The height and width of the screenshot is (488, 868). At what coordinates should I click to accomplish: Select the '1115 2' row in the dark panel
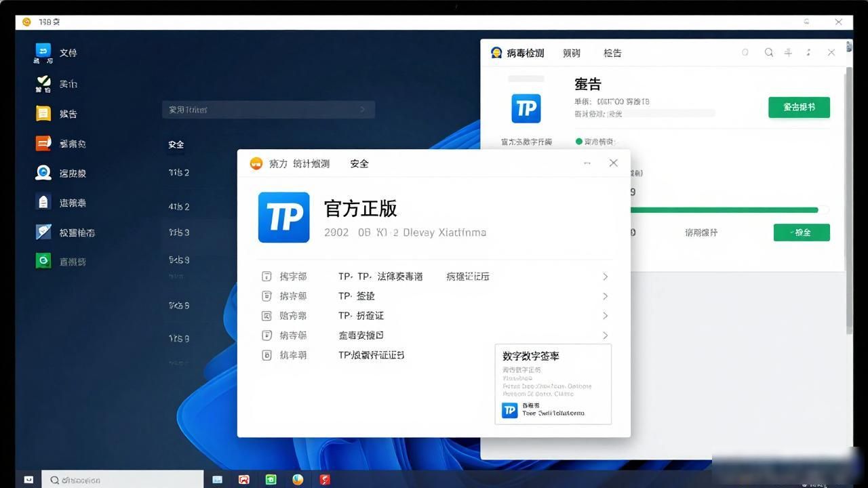(179, 173)
